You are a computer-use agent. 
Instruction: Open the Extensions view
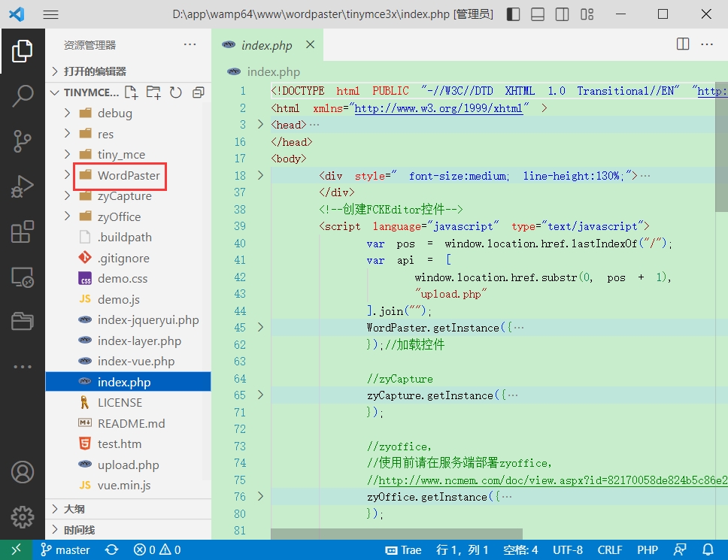(x=23, y=232)
